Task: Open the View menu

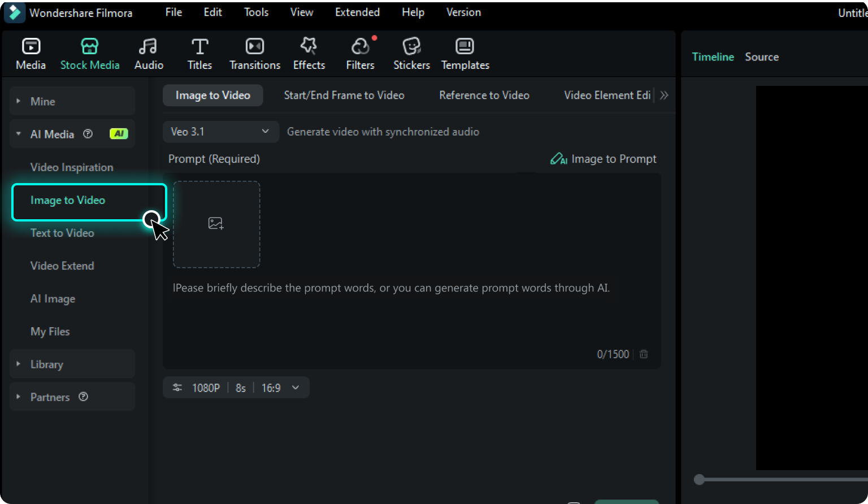Action: [x=302, y=12]
